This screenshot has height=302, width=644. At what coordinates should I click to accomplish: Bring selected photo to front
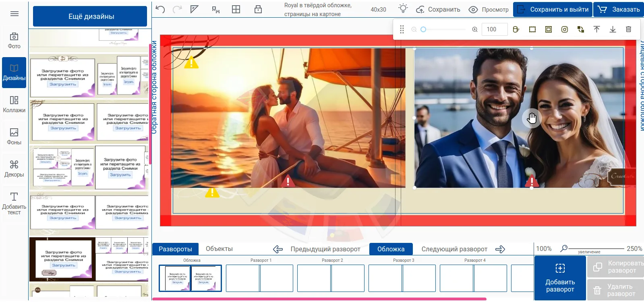[596, 29]
